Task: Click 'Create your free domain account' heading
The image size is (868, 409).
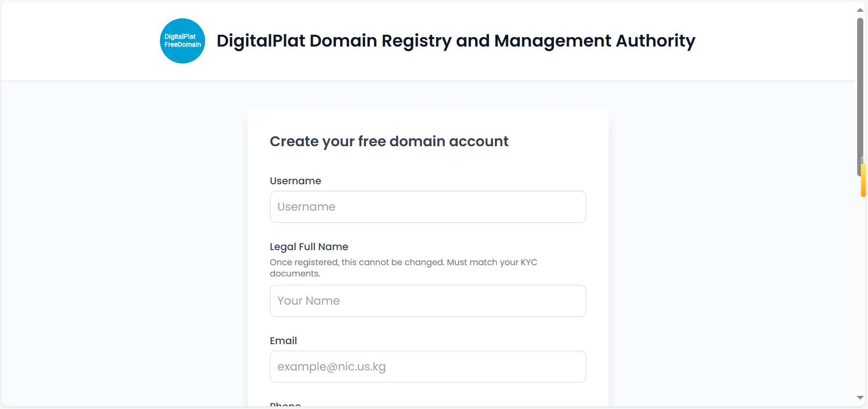Action: coord(389,142)
